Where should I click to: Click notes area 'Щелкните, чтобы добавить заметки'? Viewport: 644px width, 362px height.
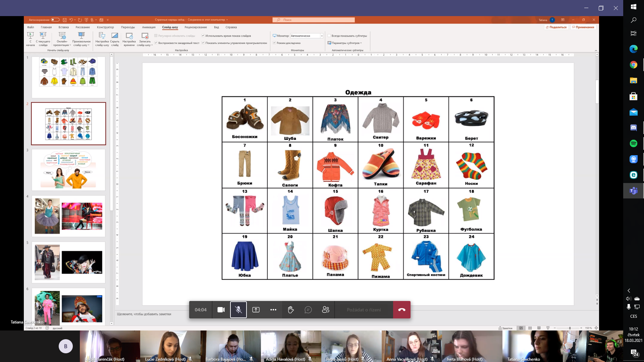[x=144, y=314]
